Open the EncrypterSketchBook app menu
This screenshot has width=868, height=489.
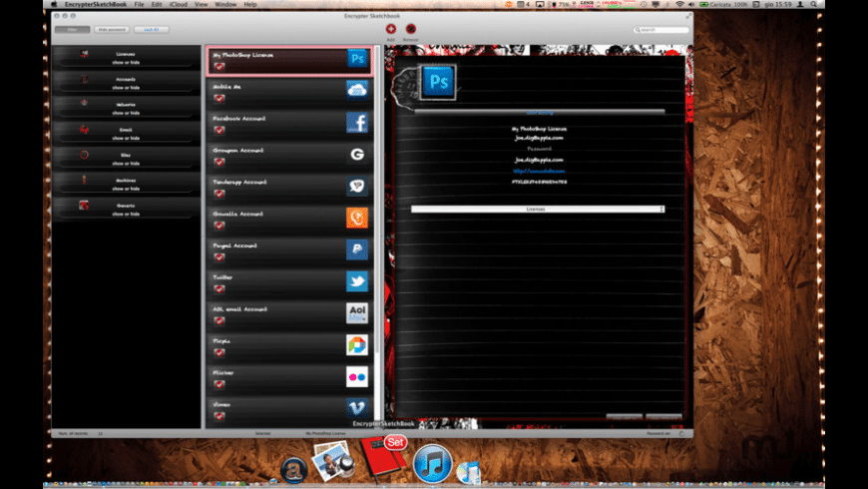pos(95,4)
